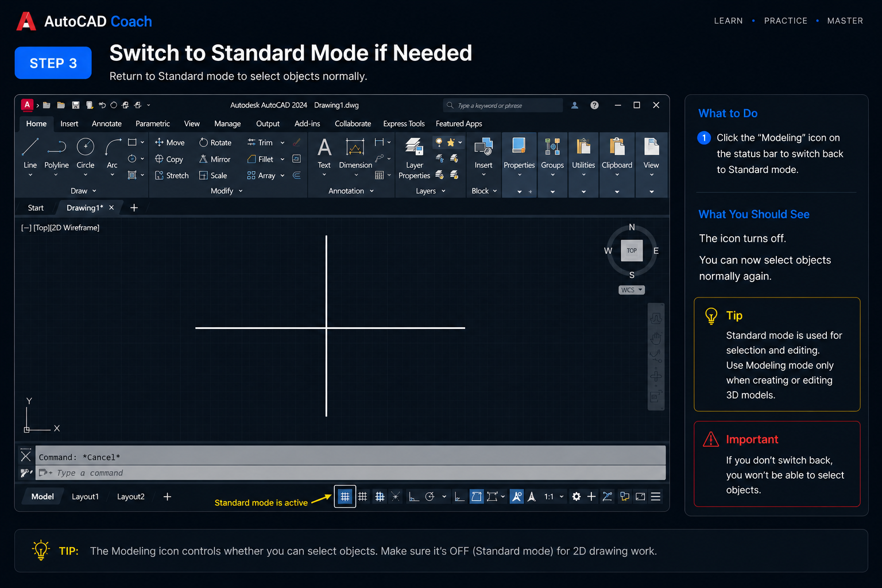Select the Circle tool
The height and width of the screenshot is (588, 882).
click(86, 153)
